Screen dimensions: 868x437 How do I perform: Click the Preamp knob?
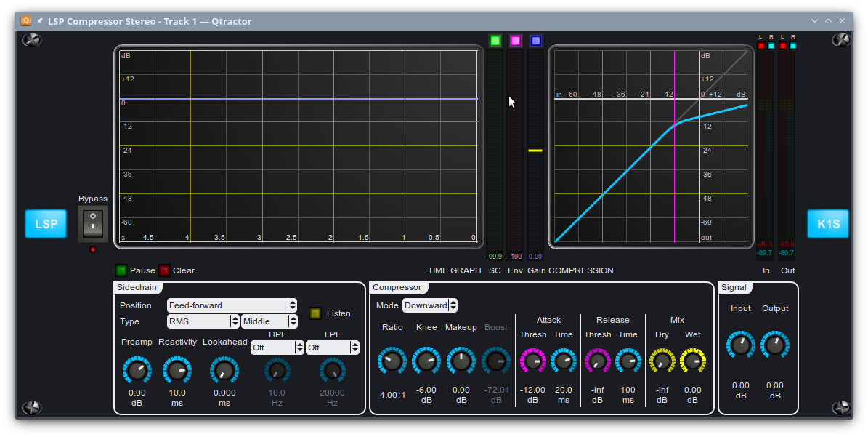(137, 371)
